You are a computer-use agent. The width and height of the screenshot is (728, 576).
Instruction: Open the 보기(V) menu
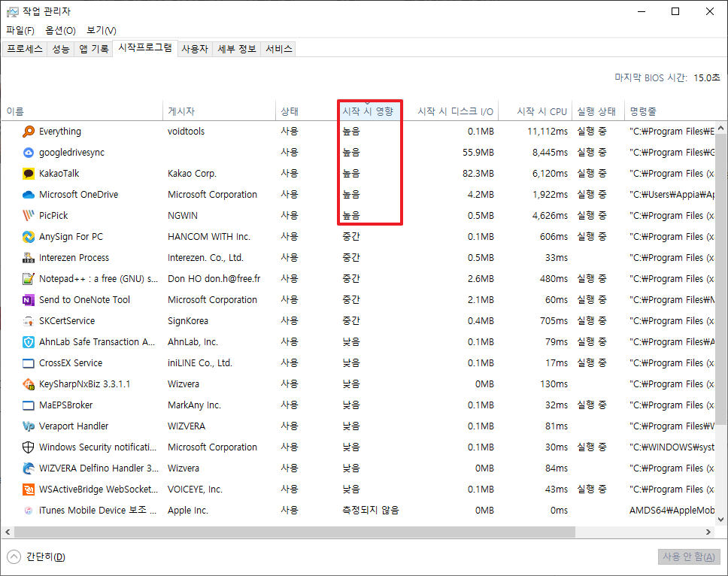pos(102,31)
